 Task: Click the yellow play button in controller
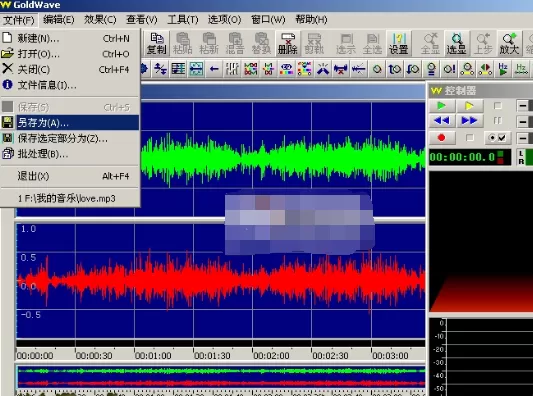[469, 106]
